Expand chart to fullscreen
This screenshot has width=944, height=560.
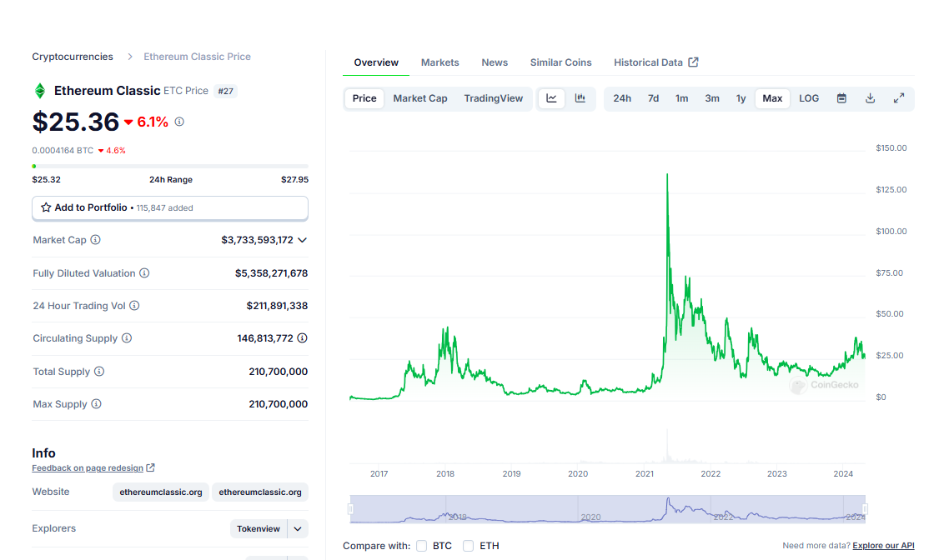(x=899, y=98)
